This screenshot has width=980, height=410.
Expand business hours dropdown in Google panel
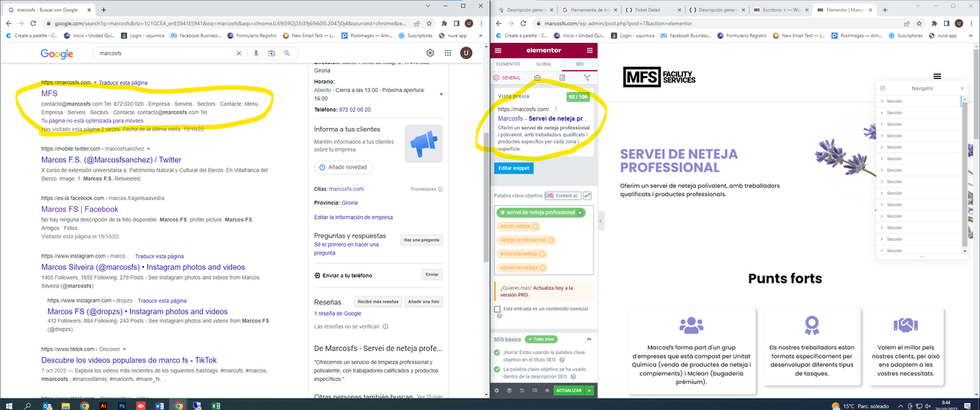click(x=441, y=94)
